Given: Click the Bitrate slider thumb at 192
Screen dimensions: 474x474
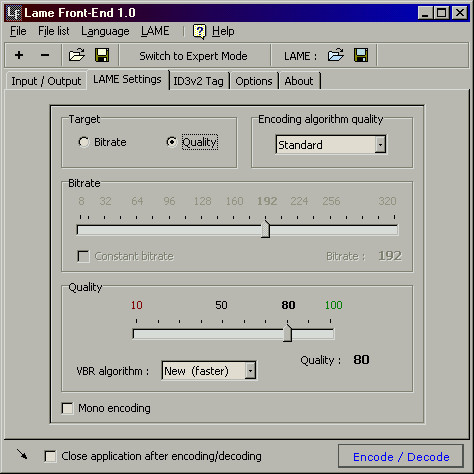Looking at the screenshot, I should (x=265, y=229).
